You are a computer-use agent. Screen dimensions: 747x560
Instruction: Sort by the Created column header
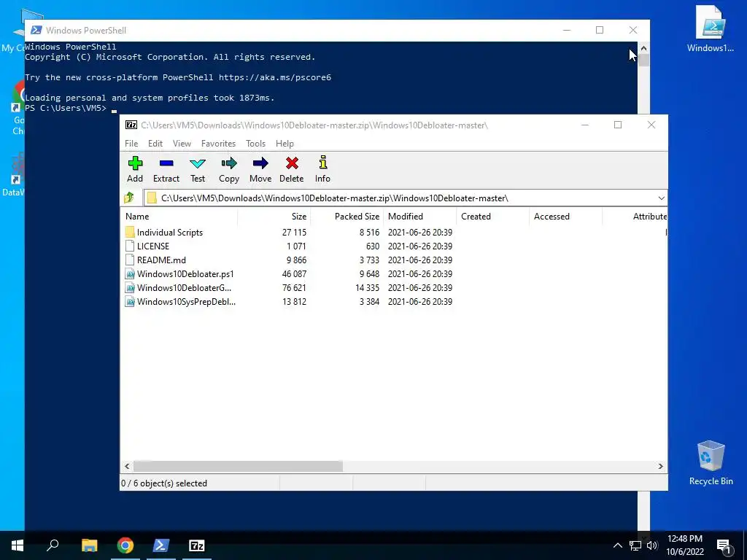(492, 216)
